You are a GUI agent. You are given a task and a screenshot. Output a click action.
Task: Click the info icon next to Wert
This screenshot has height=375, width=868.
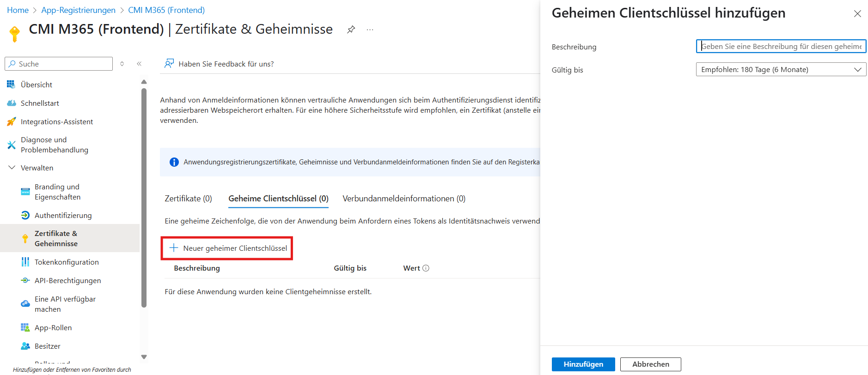pos(426,268)
